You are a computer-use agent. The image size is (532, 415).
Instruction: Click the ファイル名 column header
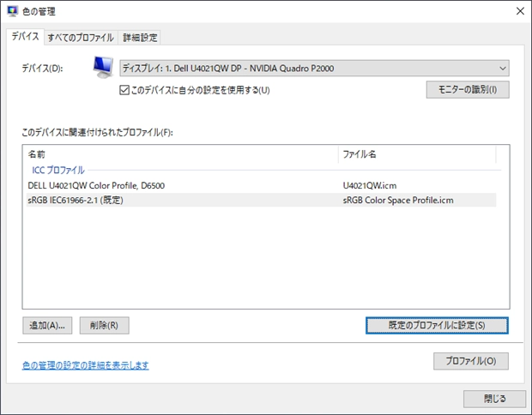pos(417,154)
